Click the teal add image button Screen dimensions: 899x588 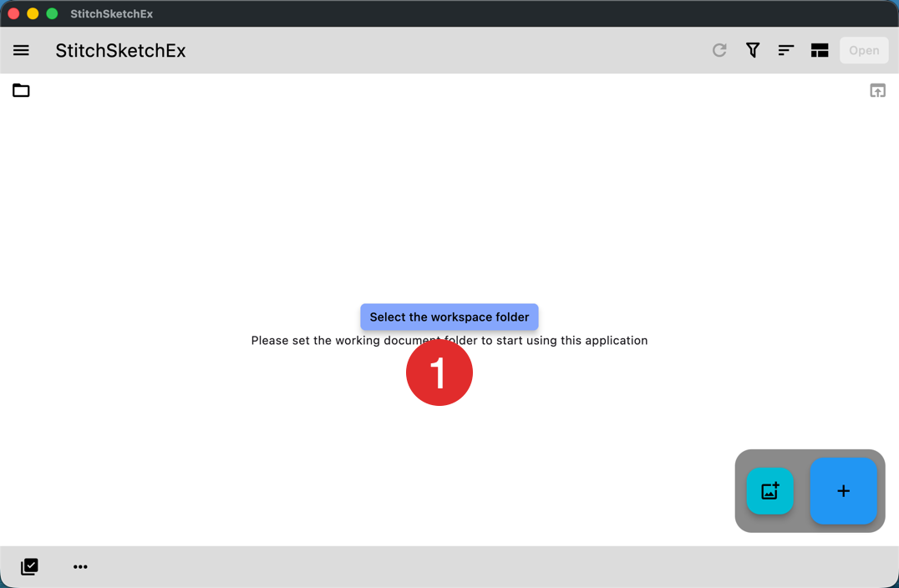click(x=770, y=491)
